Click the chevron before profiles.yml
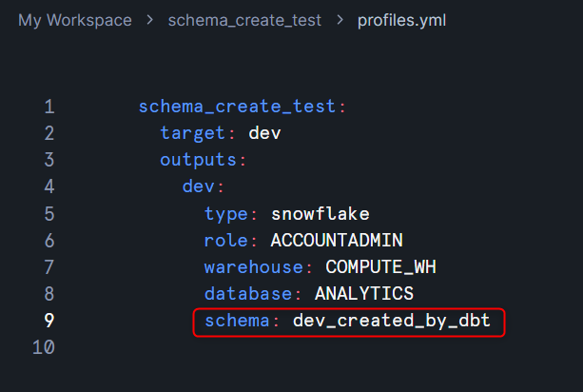 coord(340,20)
